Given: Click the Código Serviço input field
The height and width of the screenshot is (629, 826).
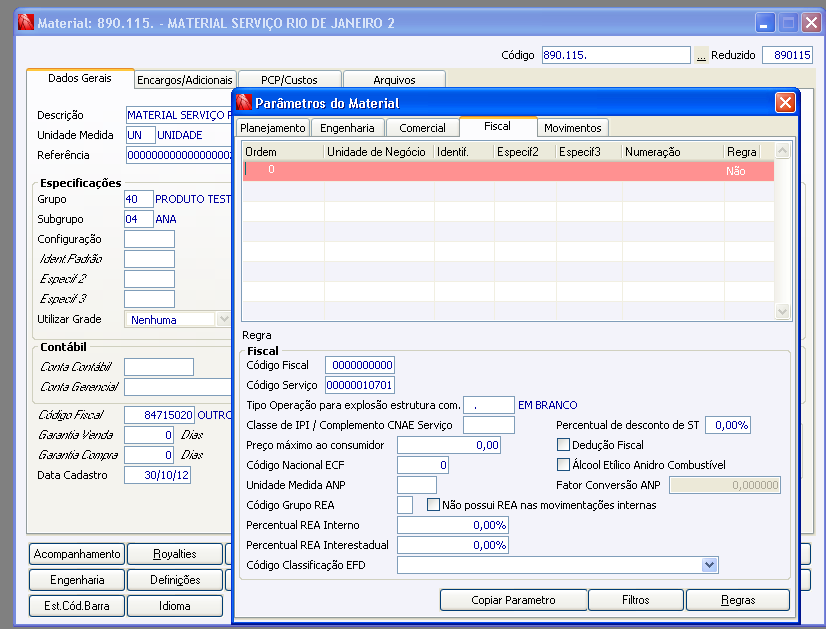Looking at the screenshot, I should point(360,385).
